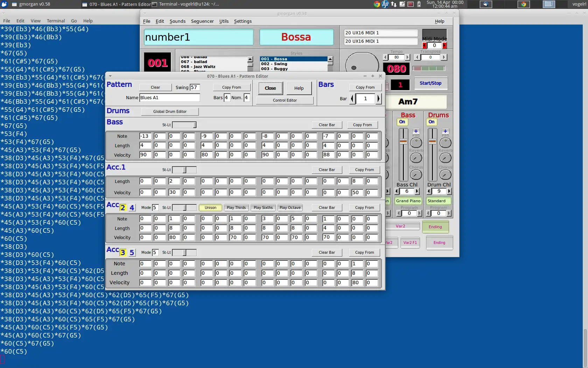Image resolution: width=588 pixels, height=368 pixels.
Task: Increase the Bass Chl channel number
Action: [417, 191]
